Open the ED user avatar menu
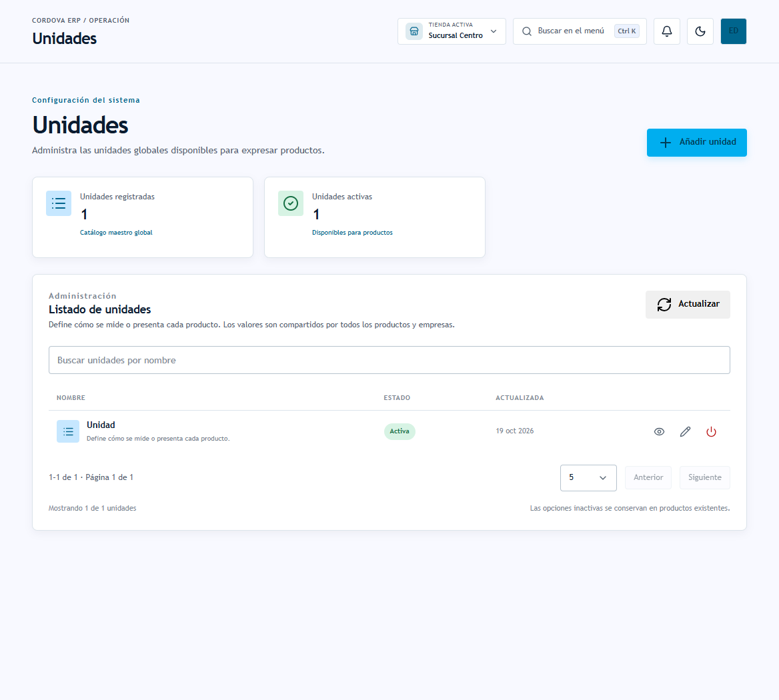Screen dimensions: 779x700 pyautogui.click(x=733, y=31)
